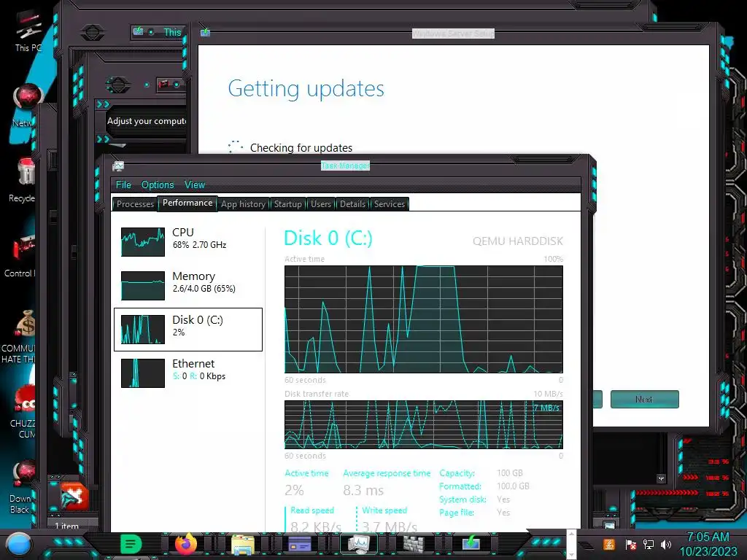This screenshot has height=560, width=747.
Task: Open the Control Panel desktop icon
Action: click(21, 256)
